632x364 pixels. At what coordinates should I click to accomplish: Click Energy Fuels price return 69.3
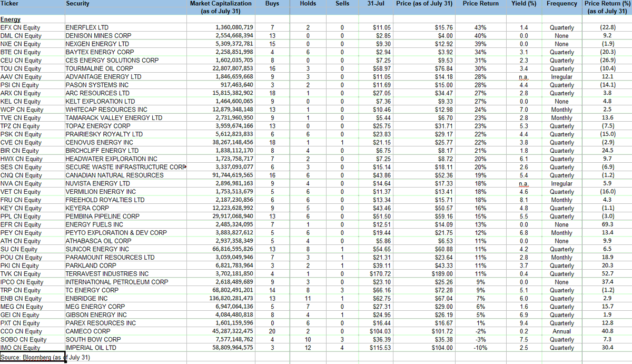[x=607, y=224]
